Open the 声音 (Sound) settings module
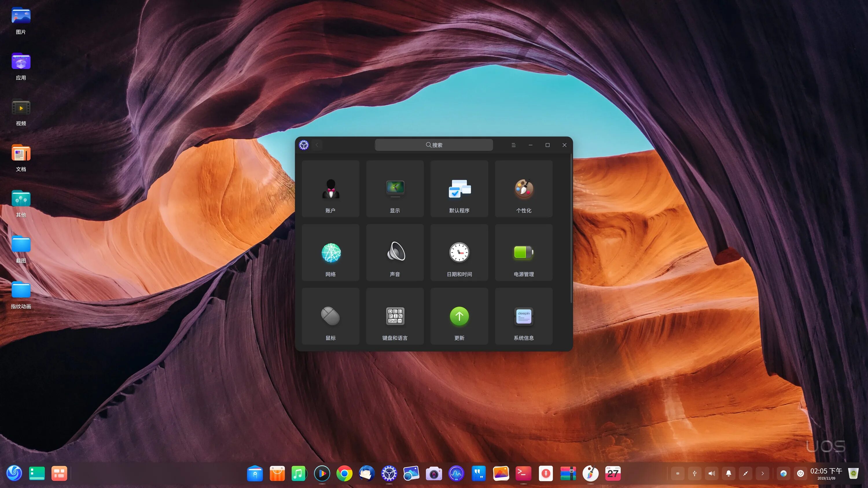This screenshot has height=488, width=868. pyautogui.click(x=395, y=253)
